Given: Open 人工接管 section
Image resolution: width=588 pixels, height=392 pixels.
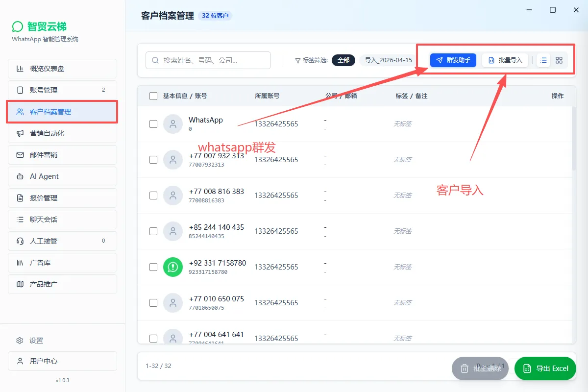Looking at the screenshot, I should coord(62,241).
